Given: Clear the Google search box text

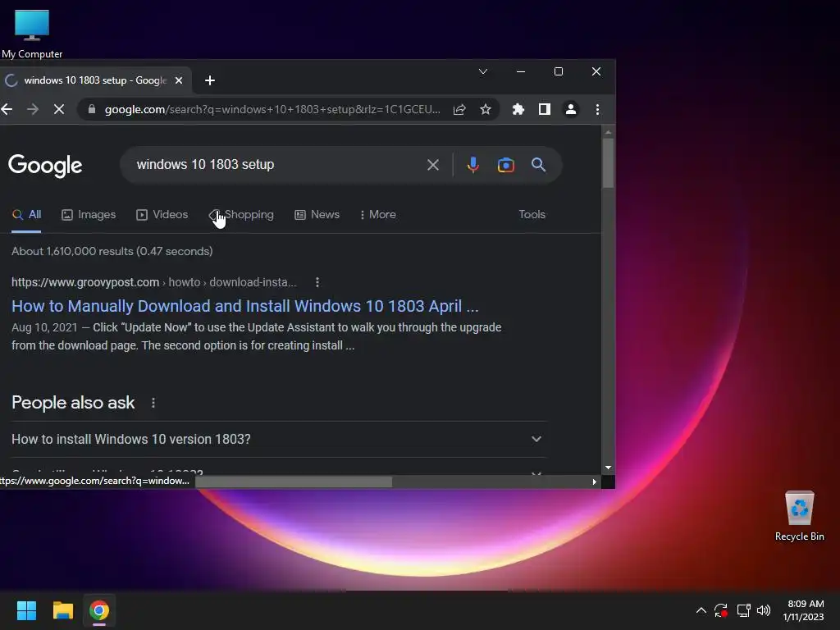Looking at the screenshot, I should 433,164.
